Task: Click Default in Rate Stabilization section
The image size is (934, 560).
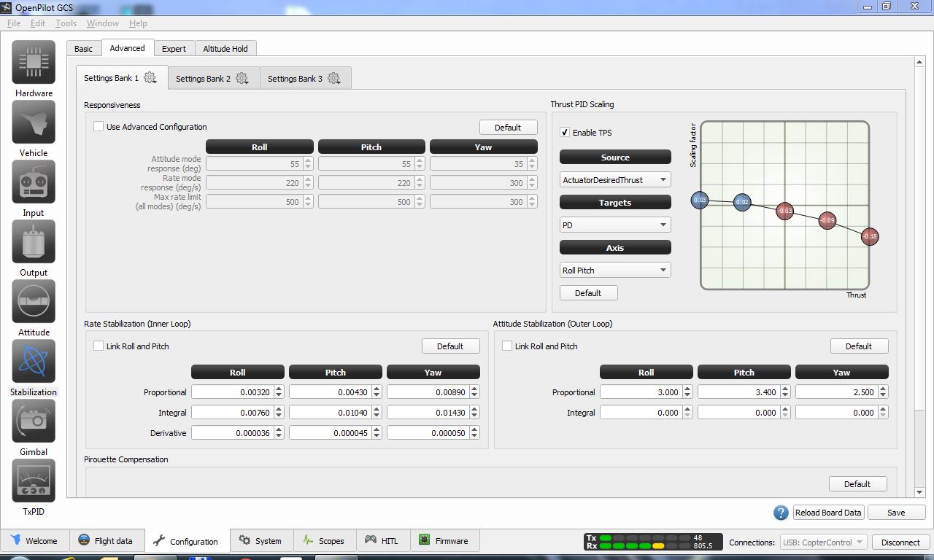Action: pos(450,346)
